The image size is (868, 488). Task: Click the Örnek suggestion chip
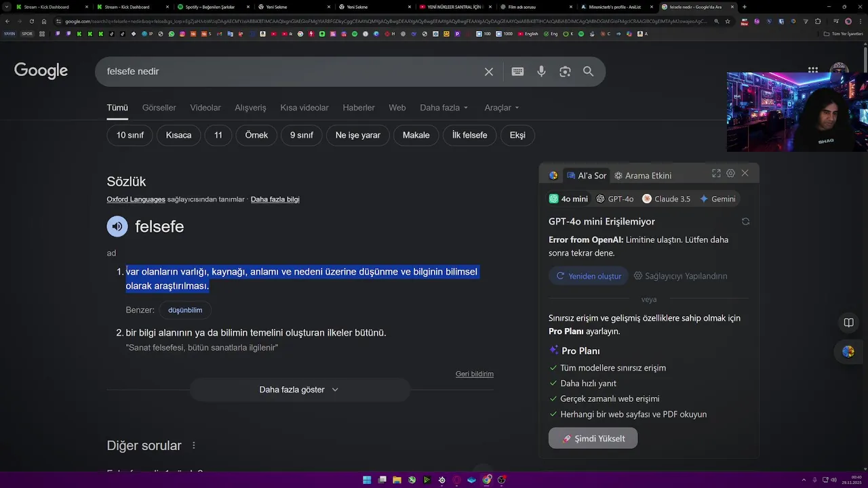pyautogui.click(x=256, y=135)
